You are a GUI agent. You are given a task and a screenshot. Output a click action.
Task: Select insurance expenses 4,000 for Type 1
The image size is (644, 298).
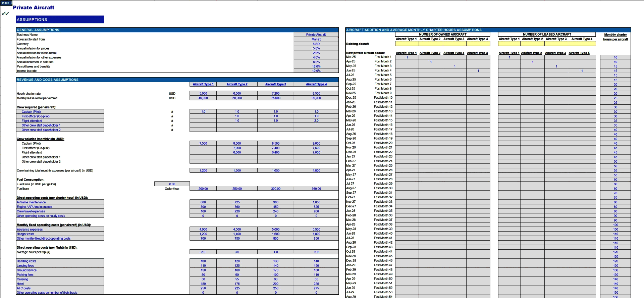[203, 230]
